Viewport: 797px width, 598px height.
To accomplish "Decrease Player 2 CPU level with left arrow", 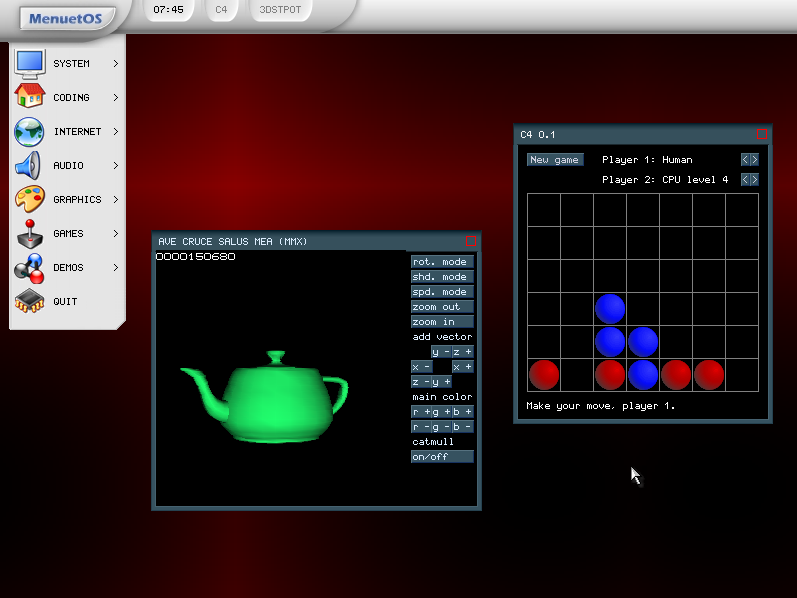I will (x=745, y=180).
